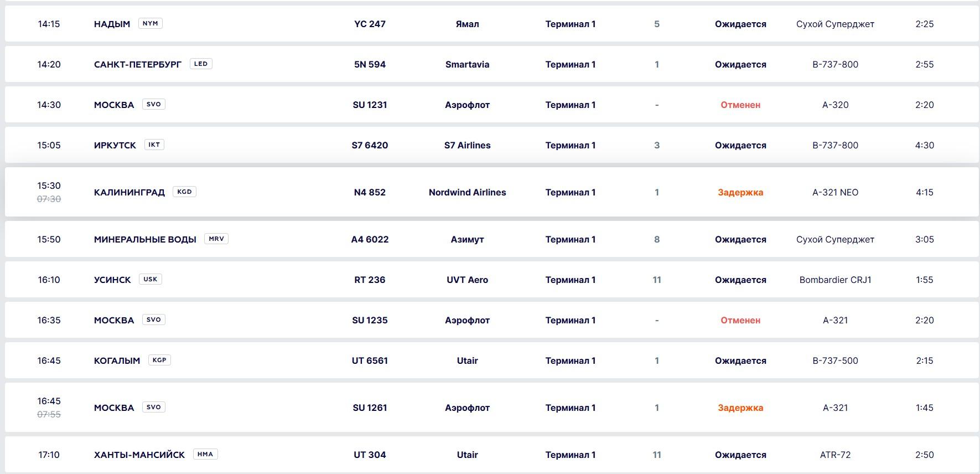Click the Bombardier CRJ1 aircraft type
This screenshot has width=980, height=474.
[x=835, y=280]
